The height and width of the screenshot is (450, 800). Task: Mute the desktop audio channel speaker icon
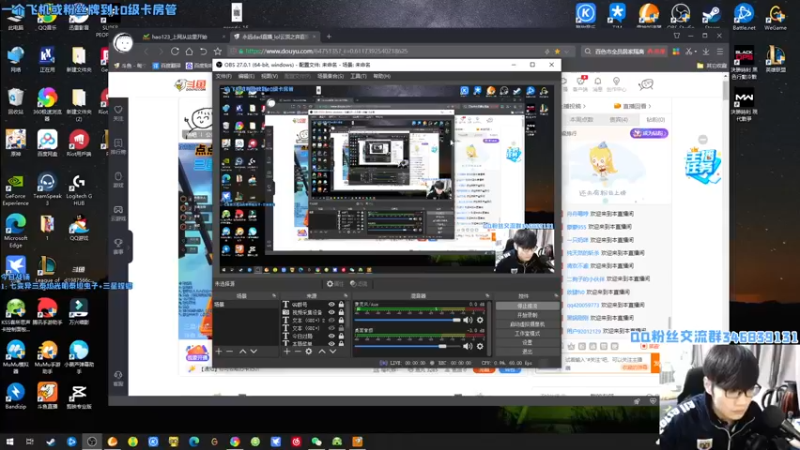pos(467,346)
